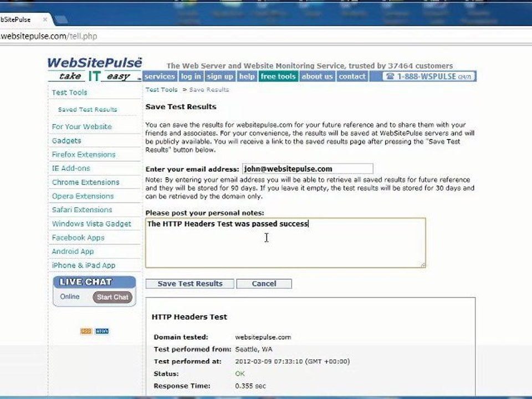Click the Seattle, WA location value
Screen dimensions: 532x399
(x=254, y=349)
